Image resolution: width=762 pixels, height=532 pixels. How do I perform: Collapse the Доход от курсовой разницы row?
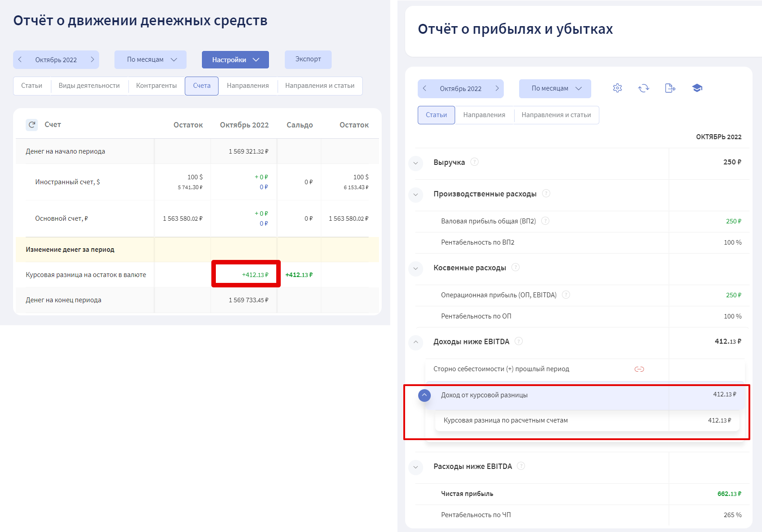[x=424, y=395]
